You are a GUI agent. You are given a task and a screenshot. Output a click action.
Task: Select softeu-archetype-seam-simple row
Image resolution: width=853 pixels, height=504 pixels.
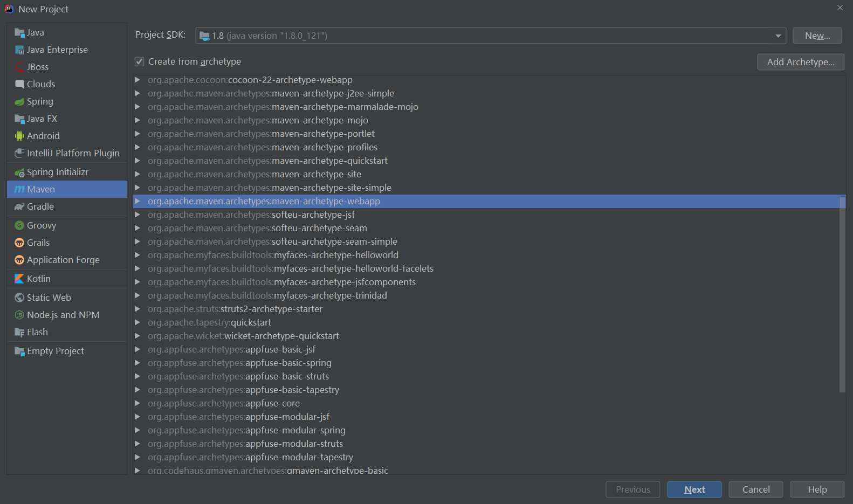coord(490,241)
